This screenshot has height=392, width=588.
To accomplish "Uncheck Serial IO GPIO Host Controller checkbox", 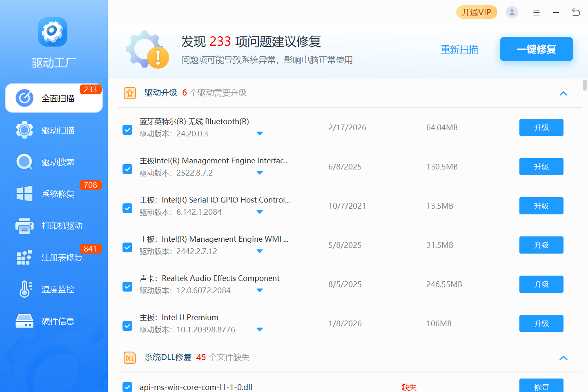I will (127, 208).
